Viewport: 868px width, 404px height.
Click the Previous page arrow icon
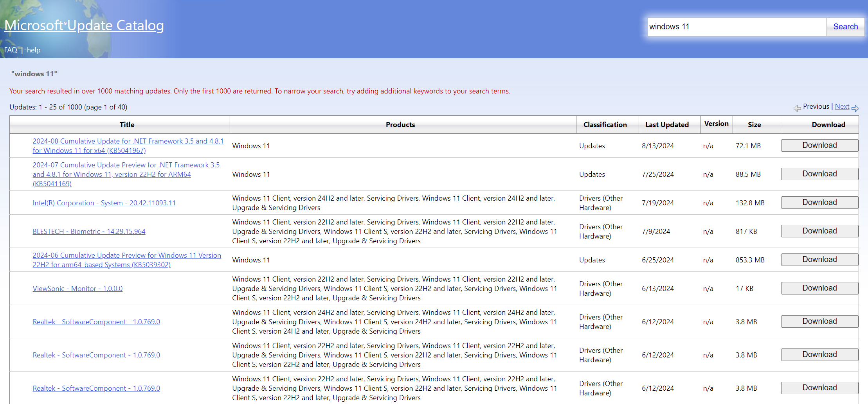[797, 108]
